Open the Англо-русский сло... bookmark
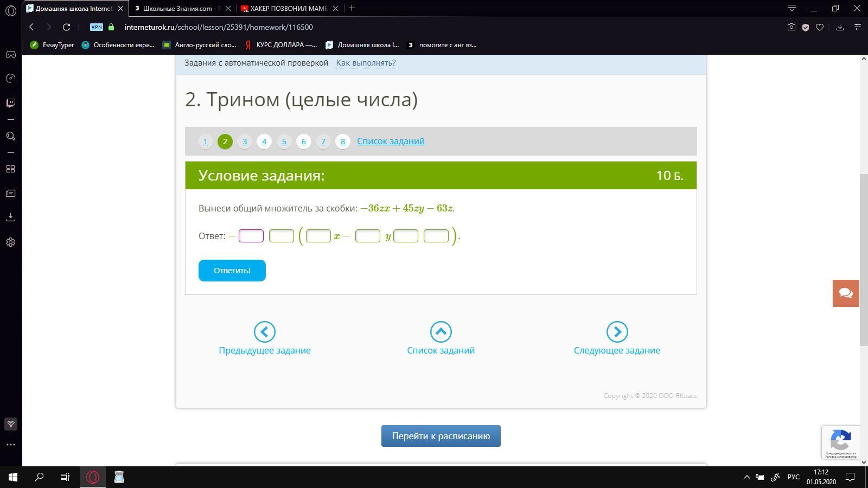868x488 pixels. coord(200,45)
